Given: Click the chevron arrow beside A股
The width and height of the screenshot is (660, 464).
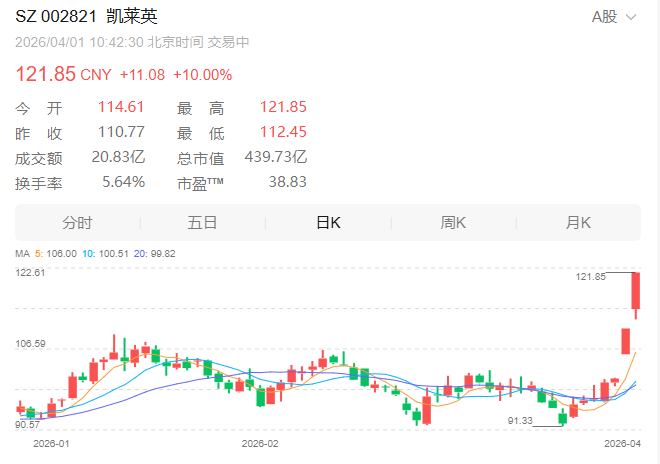Looking at the screenshot, I should (631, 18).
